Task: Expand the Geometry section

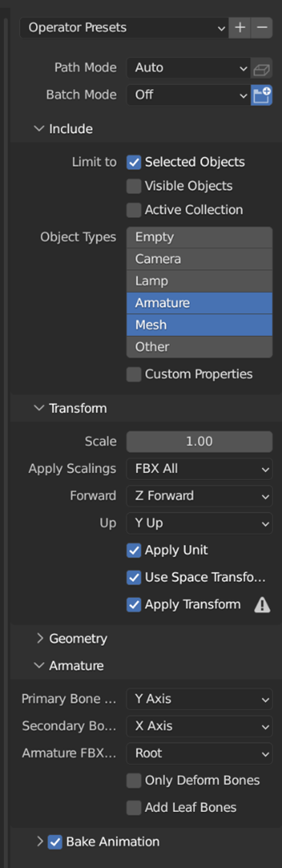Action: (72, 638)
